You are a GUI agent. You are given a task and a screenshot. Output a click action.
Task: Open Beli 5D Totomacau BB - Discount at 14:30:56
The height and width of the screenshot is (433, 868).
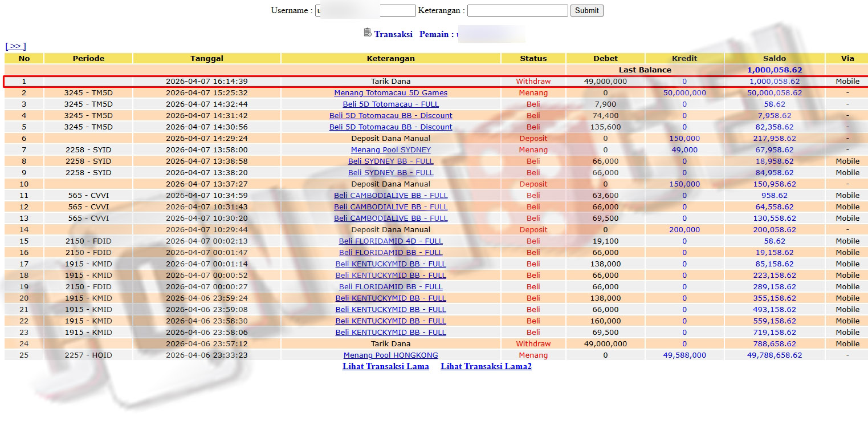391,127
